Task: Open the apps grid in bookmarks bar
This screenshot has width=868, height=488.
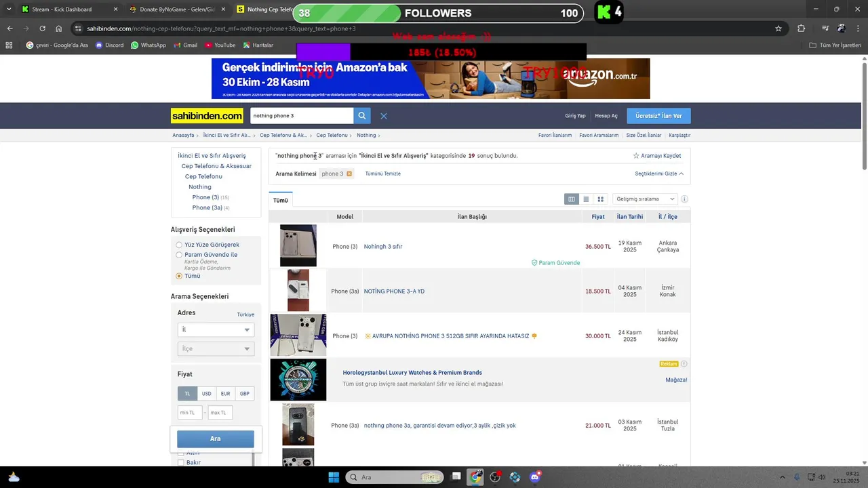Action: [9, 45]
